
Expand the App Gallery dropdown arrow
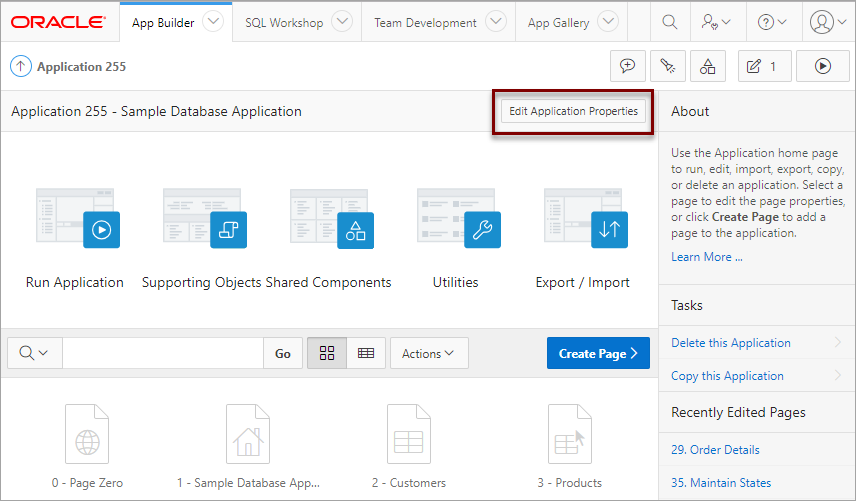(x=608, y=22)
